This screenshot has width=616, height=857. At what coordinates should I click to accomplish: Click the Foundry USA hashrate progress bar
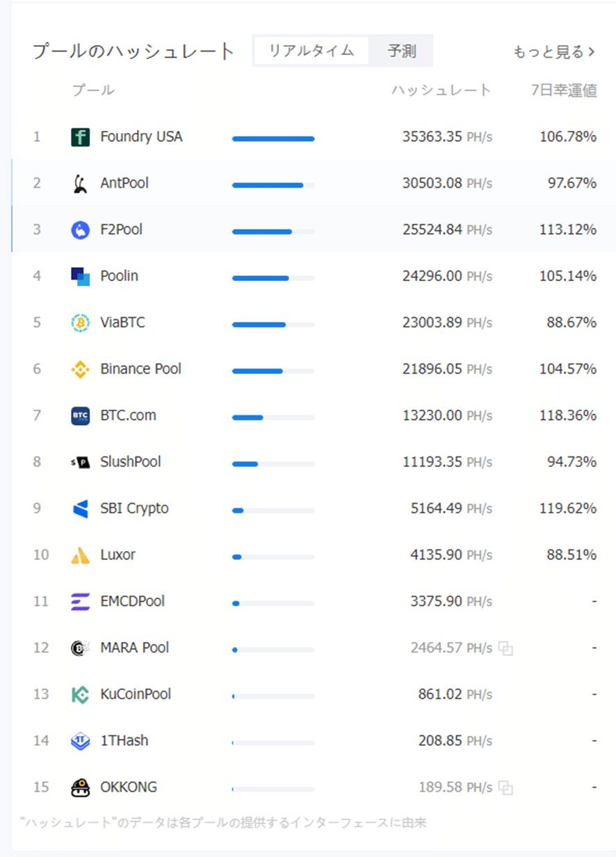tap(273, 138)
